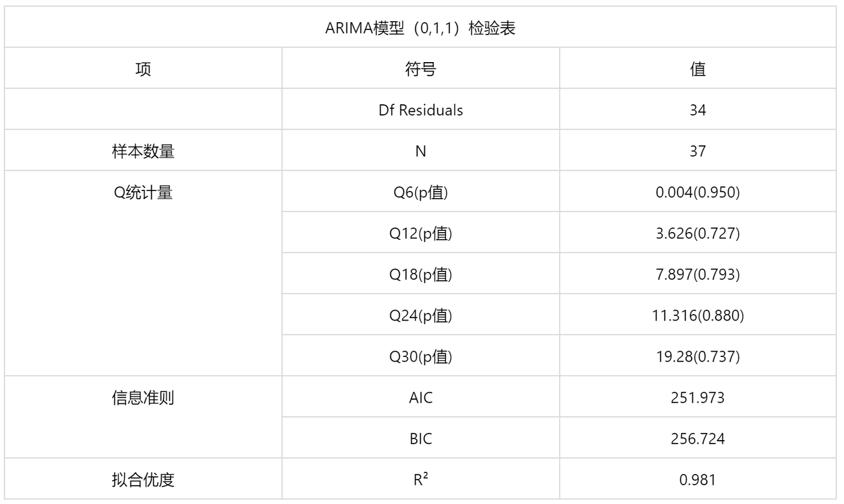Select the 符号 column header
The width and height of the screenshot is (844, 504).
(420, 69)
